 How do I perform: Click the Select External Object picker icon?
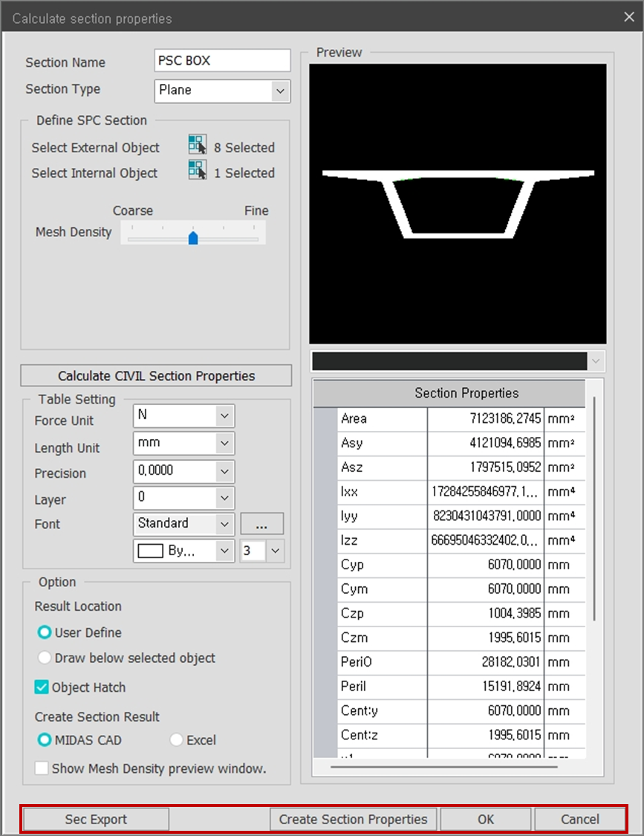point(198,146)
